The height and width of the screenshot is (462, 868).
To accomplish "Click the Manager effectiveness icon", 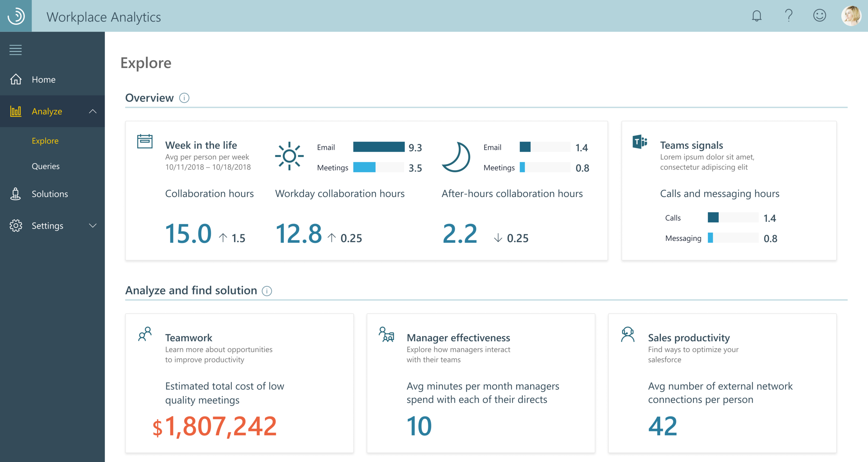I will pos(386,335).
